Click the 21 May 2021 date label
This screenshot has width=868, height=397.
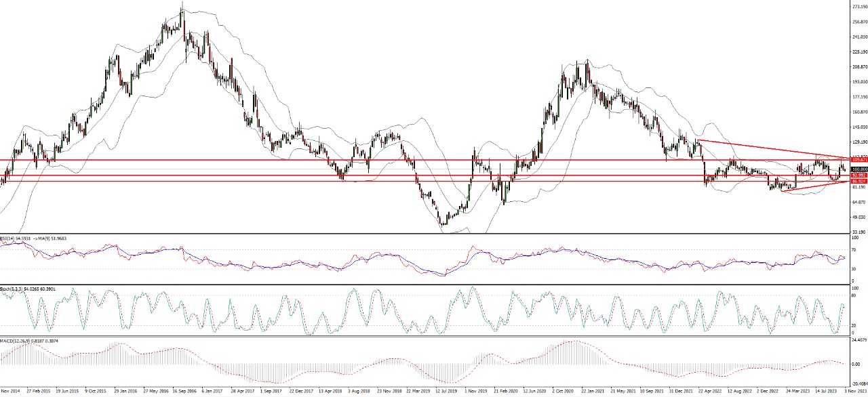622,391
